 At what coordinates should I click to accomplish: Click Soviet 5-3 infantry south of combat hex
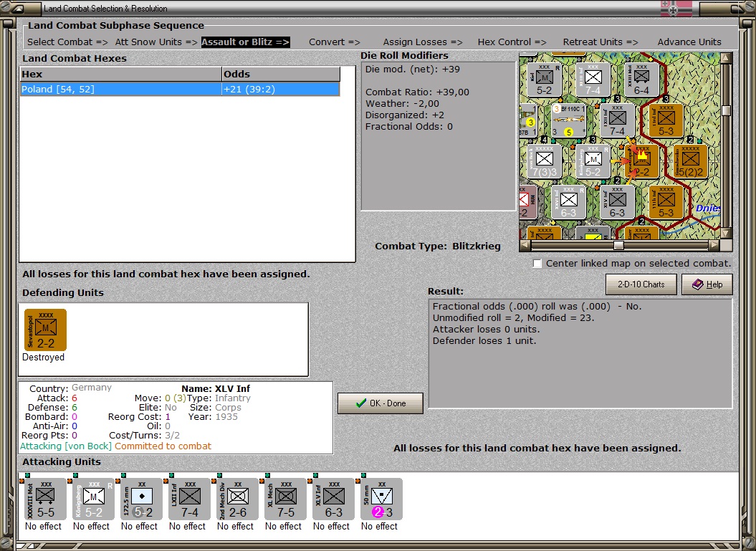tap(666, 202)
